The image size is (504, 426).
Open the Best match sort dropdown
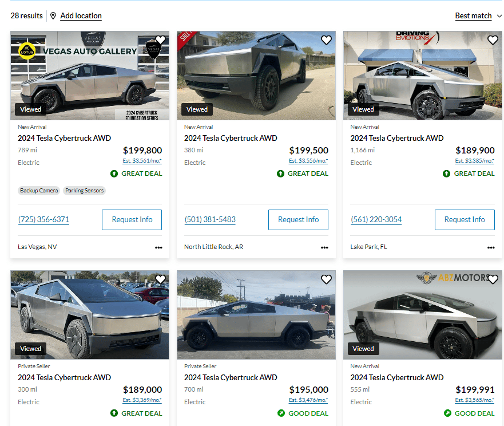[473, 16]
